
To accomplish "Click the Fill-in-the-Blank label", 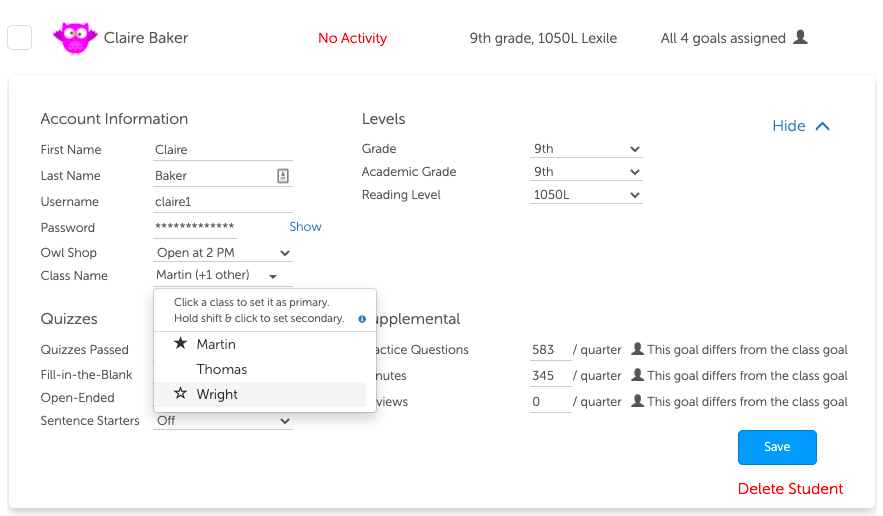I will [86, 375].
